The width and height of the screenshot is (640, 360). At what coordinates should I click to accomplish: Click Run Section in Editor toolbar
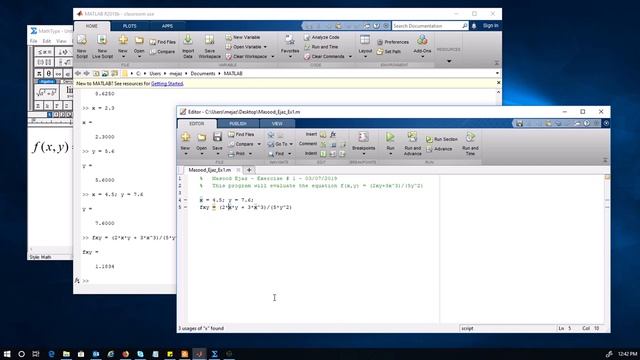(442, 139)
